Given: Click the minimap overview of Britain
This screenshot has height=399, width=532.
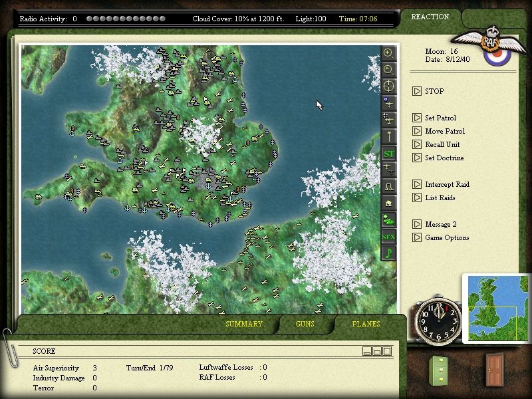Looking at the screenshot, I should pyautogui.click(x=495, y=309).
